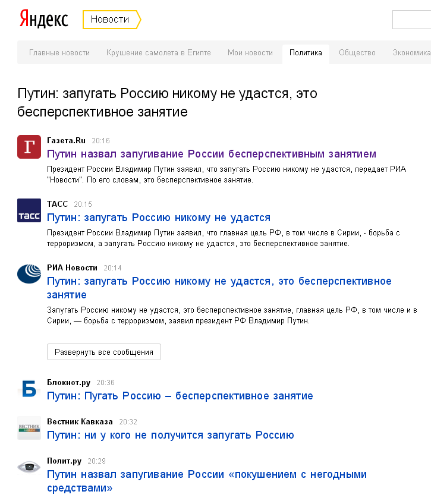The height and width of the screenshot is (504, 431).
Task: Expand all messages with Развернуть все сообщения
Action: coord(104,352)
